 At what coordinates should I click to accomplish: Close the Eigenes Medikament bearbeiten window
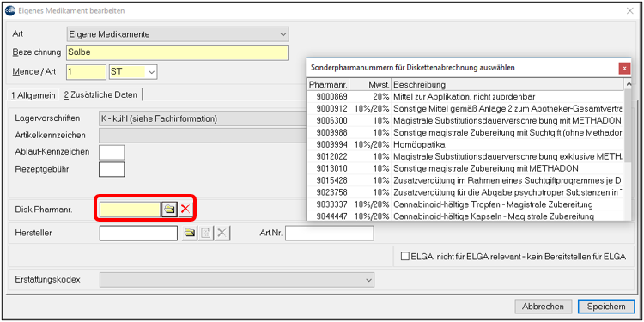629,11
